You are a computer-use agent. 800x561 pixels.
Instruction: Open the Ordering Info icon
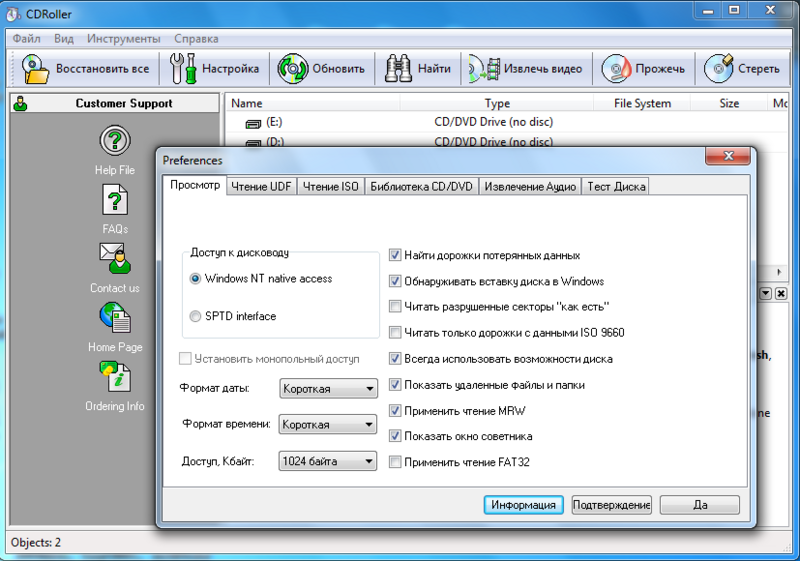tap(115, 376)
